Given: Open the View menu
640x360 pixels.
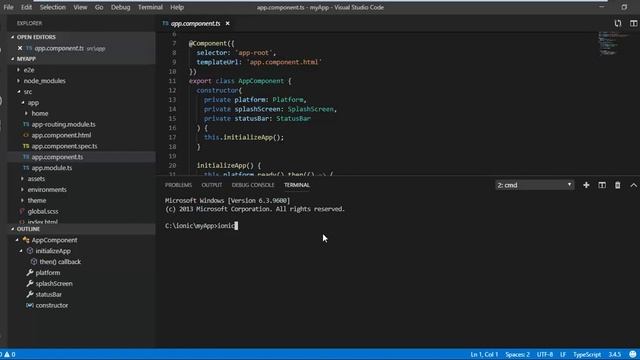Looking at the screenshot, I should (x=80, y=7).
